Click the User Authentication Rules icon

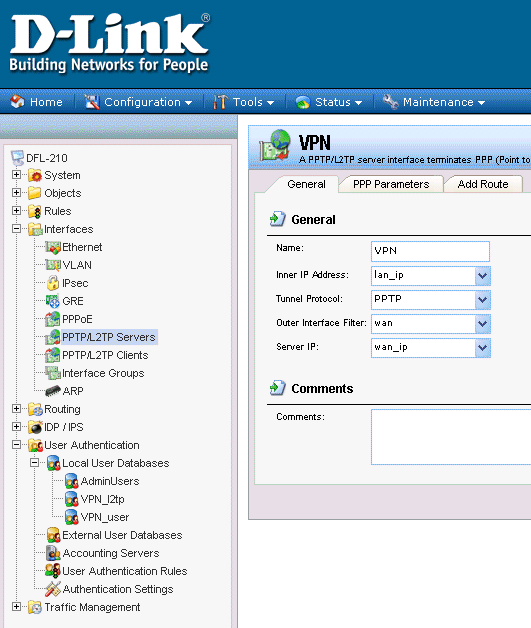53,571
